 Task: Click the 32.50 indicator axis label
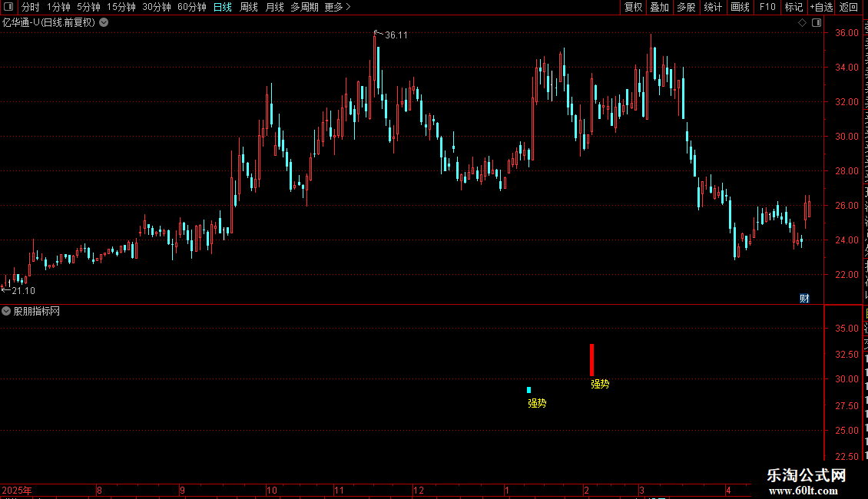click(x=847, y=355)
